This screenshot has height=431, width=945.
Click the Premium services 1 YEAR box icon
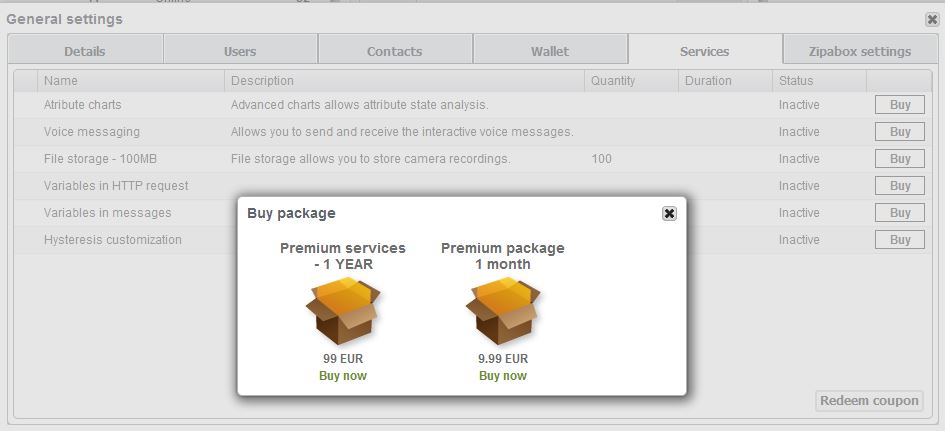pos(343,312)
